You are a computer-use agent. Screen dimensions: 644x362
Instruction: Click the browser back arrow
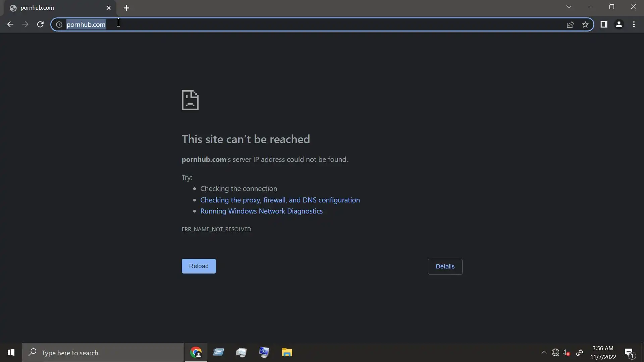[10, 24]
